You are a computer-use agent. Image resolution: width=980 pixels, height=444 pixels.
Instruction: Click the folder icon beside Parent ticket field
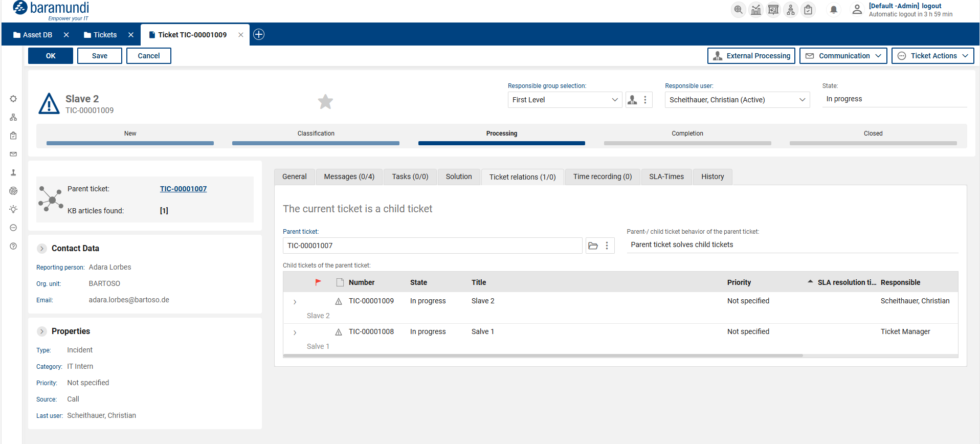point(593,246)
